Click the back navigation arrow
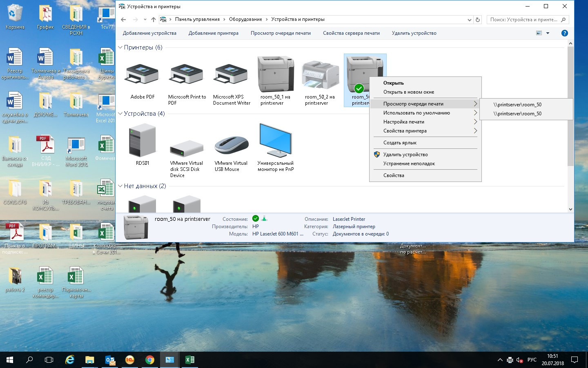 tap(123, 19)
